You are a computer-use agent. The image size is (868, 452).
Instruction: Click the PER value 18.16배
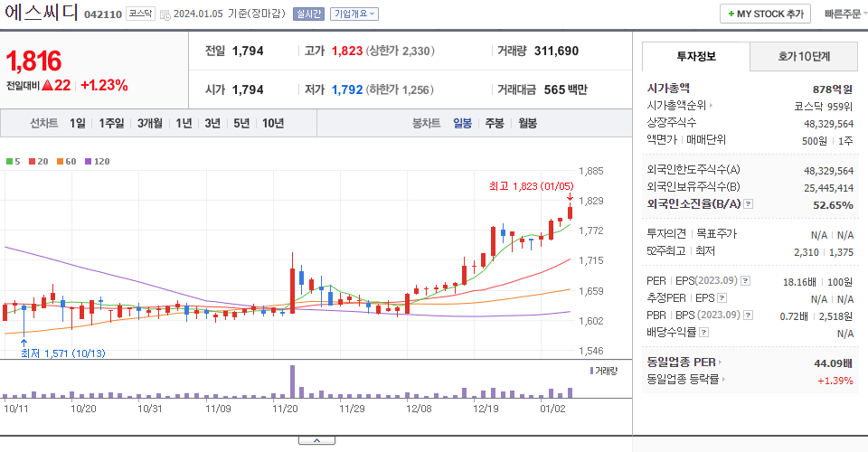click(799, 282)
